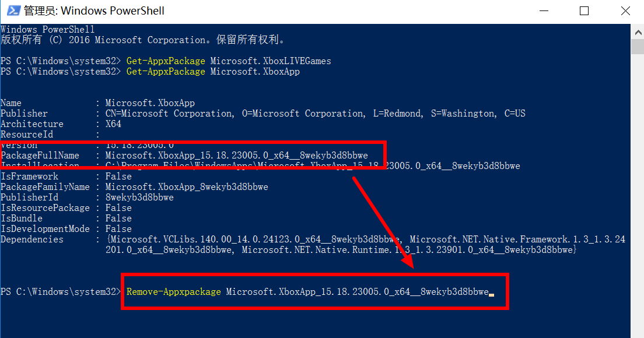644x338 pixels.
Task: Click the scrollbar up arrow
Action: tap(638, 32)
